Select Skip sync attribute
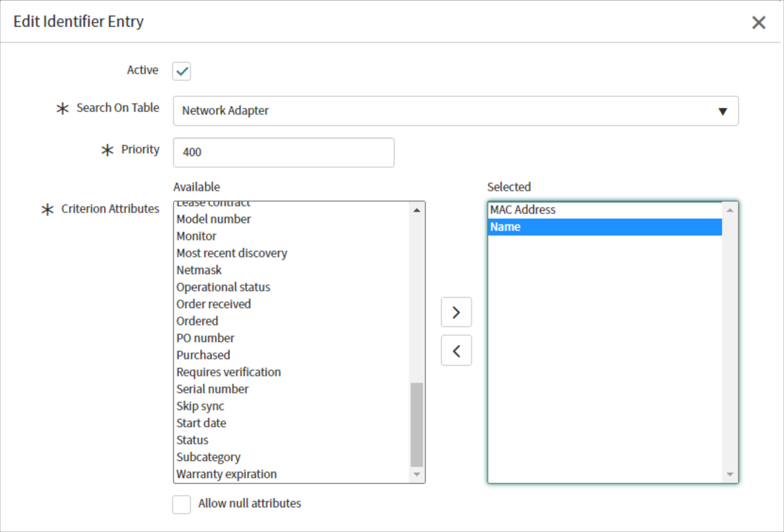This screenshot has width=784, height=532. 292,406
